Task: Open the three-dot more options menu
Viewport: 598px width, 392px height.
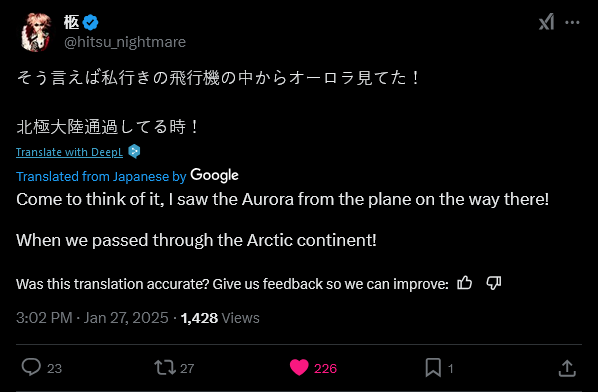Action: point(572,22)
